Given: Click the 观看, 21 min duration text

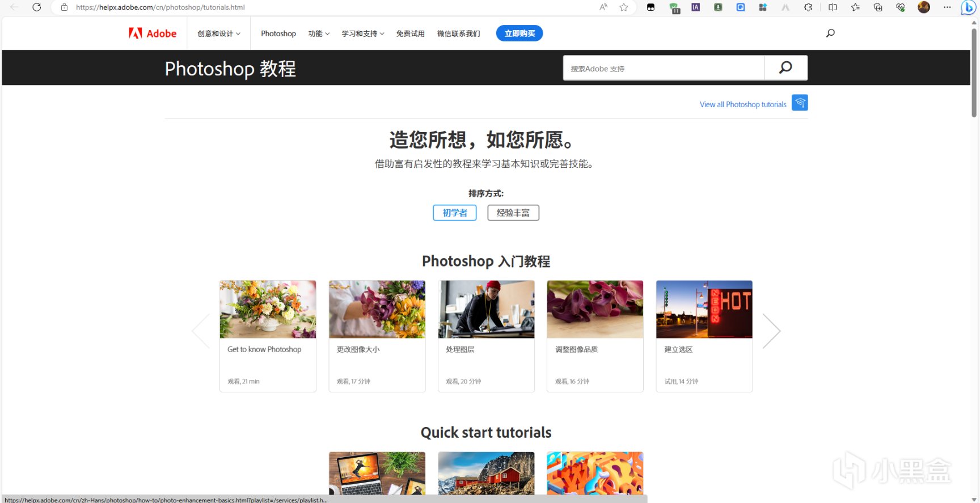Looking at the screenshot, I should 243,381.
